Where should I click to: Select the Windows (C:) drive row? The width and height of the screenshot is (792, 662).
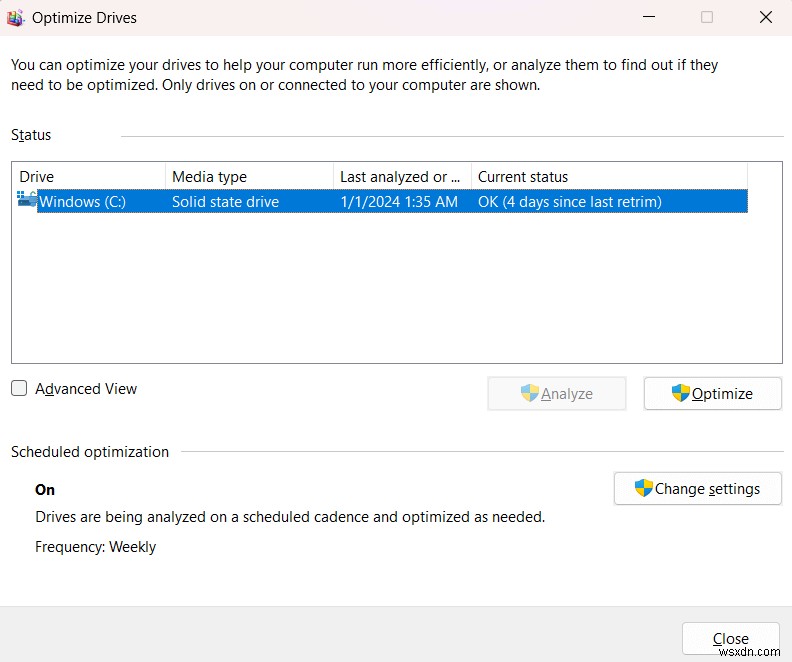(392, 201)
